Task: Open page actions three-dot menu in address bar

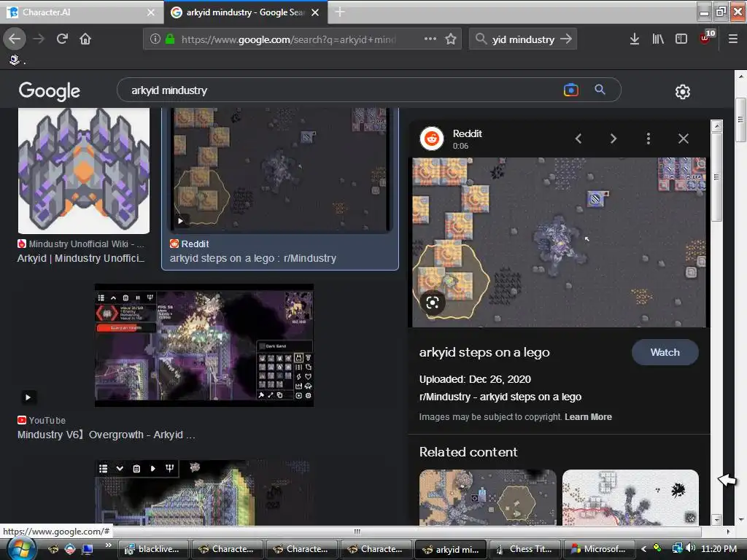Action: click(x=430, y=39)
